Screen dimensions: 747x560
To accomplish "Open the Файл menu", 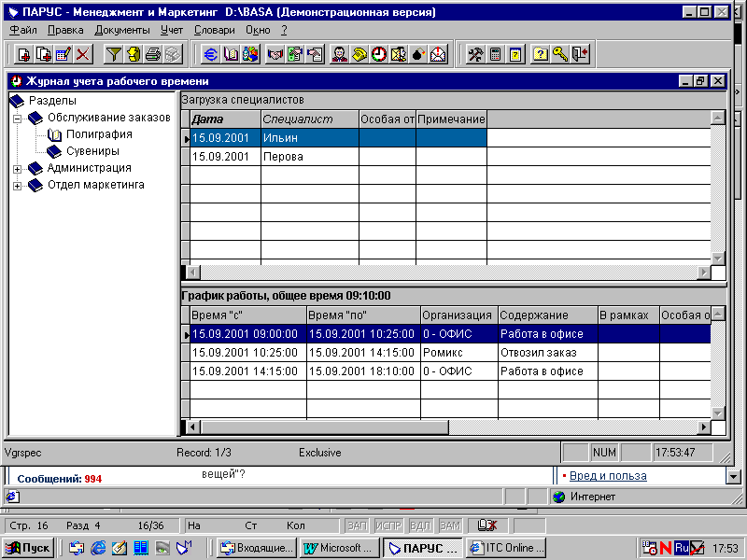I will click(x=23, y=30).
